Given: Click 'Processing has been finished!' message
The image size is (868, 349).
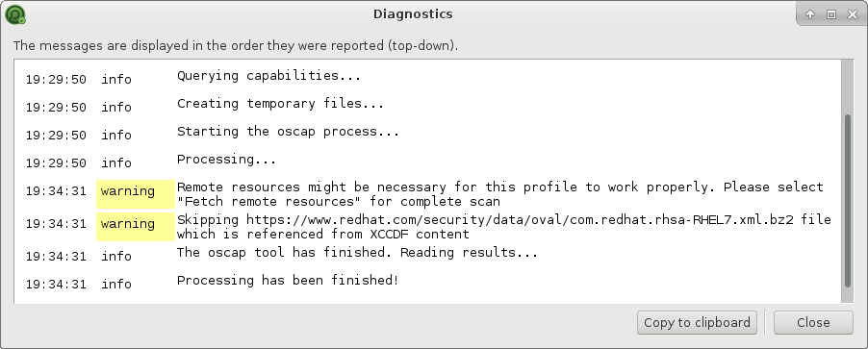Looking at the screenshot, I should pyautogui.click(x=288, y=281).
